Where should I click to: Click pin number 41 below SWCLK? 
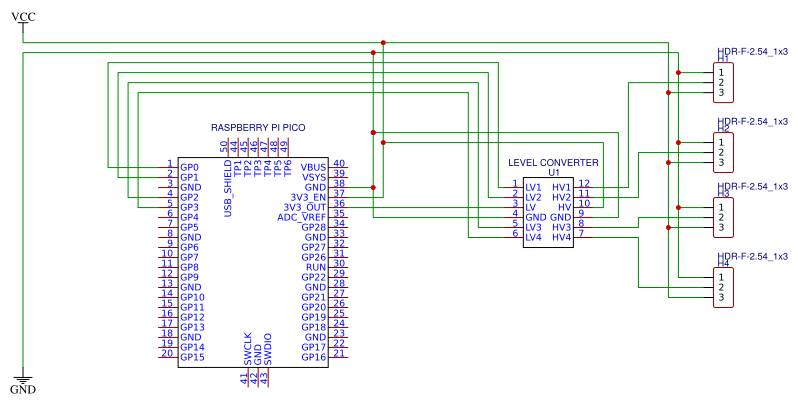click(x=244, y=379)
